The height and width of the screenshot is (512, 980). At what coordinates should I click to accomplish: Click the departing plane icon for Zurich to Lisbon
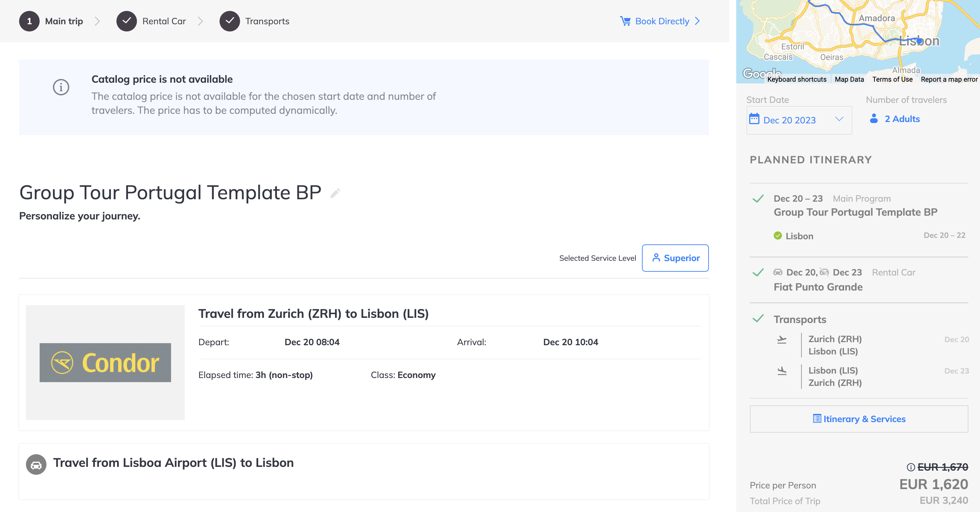click(782, 339)
